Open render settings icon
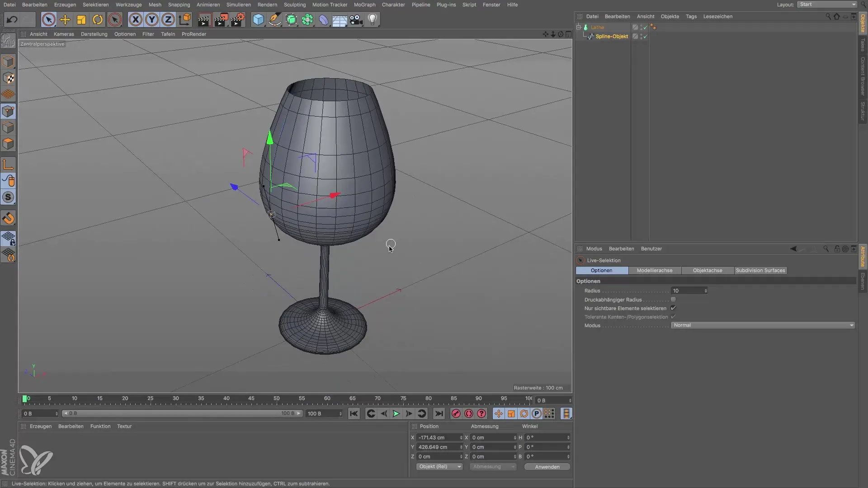This screenshot has height=488, width=868. [238, 20]
